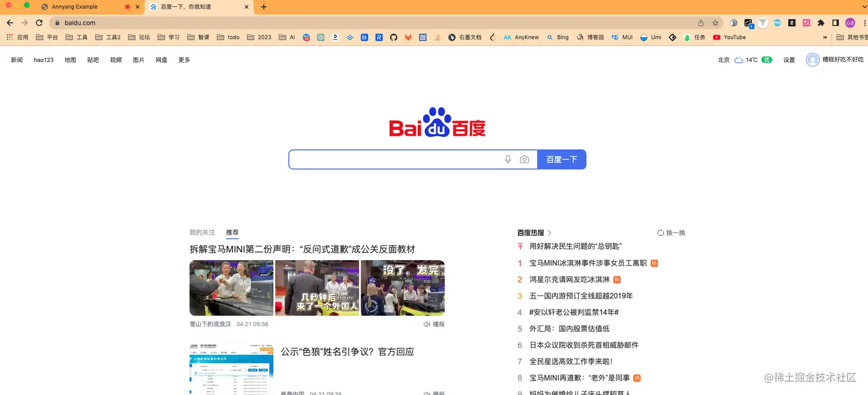This screenshot has height=395, width=868.
Task: Open the 视频 link in top nav
Action: click(116, 60)
